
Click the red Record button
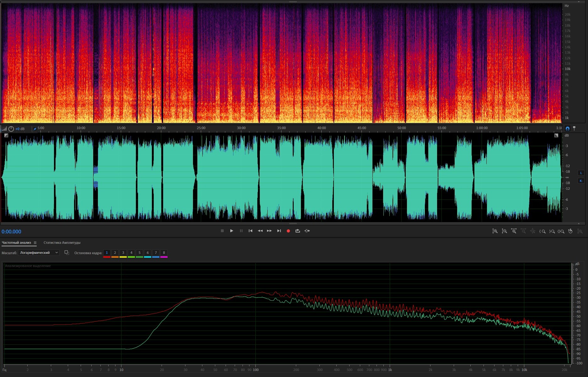coord(288,231)
